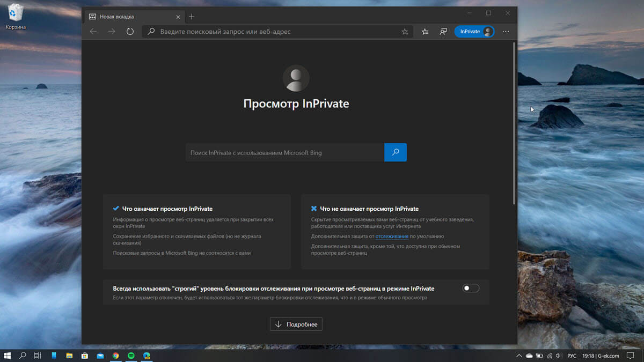Image resolution: width=644 pixels, height=362 pixels.
Task: Click the heading Просмотр InPrivate
Action: tap(296, 104)
